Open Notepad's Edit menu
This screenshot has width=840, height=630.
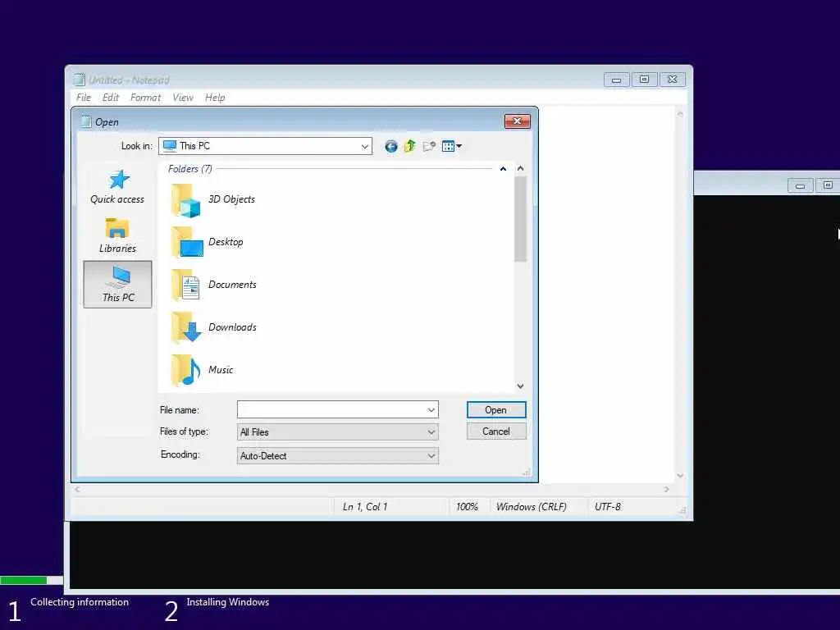pyautogui.click(x=111, y=98)
